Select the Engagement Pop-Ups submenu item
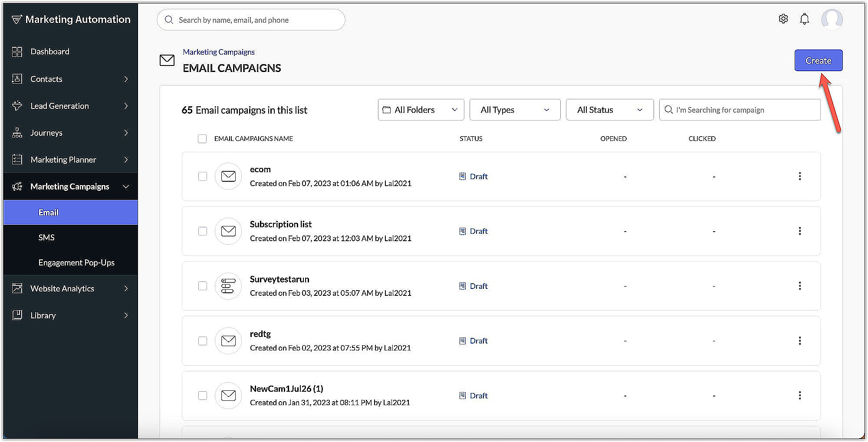Screen dimensions: 868x442 coord(71,263)
